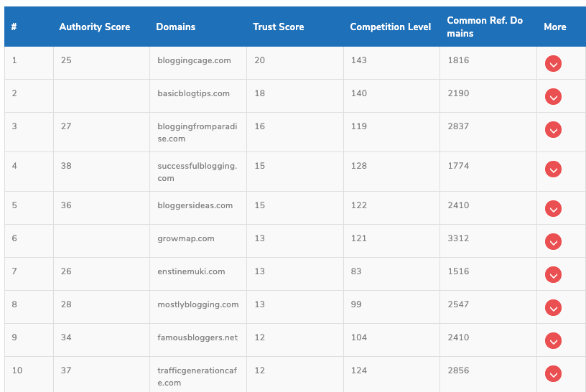Image resolution: width=586 pixels, height=392 pixels.
Task: Click the Domains column header
Action: coord(175,27)
